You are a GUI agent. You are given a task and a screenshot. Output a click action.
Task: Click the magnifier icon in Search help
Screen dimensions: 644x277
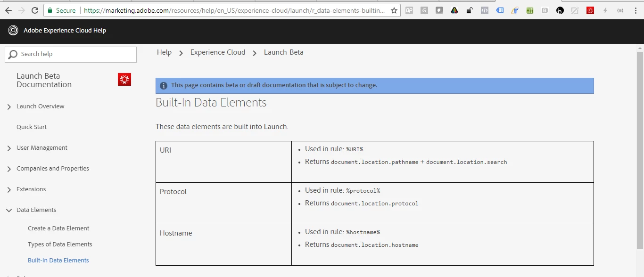(x=13, y=54)
